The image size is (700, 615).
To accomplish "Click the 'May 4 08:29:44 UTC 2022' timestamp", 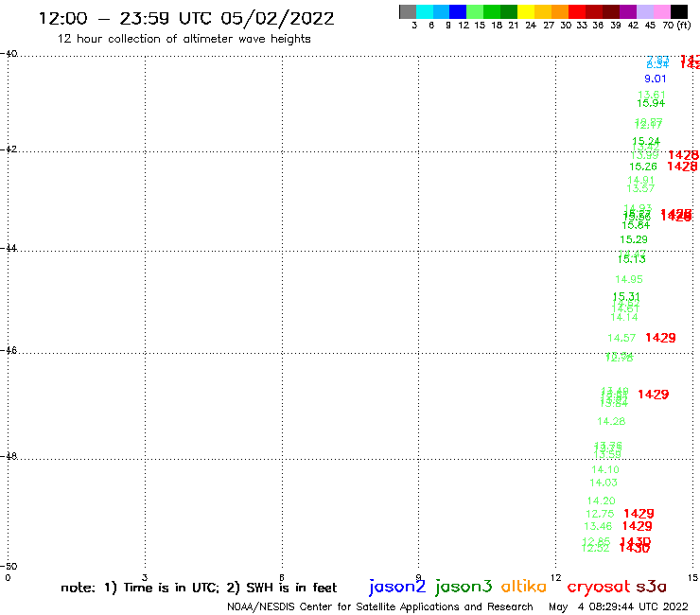I will coord(619,606).
